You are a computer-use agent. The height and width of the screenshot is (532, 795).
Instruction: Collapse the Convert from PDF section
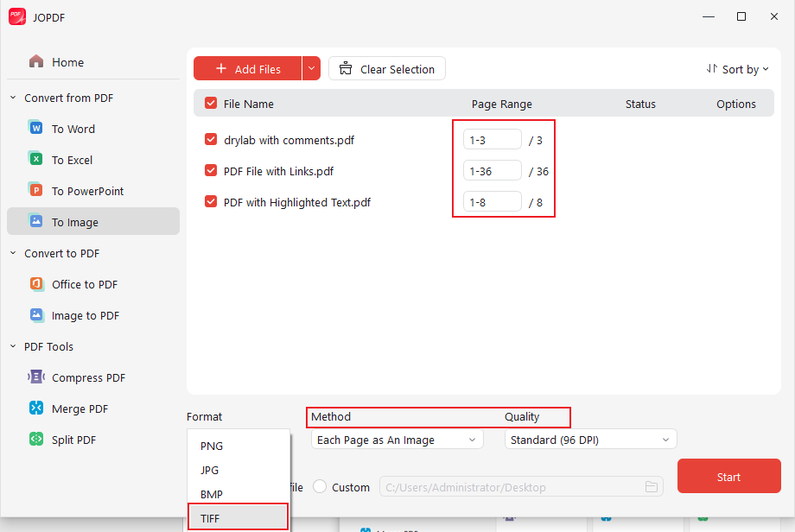coord(12,98)
